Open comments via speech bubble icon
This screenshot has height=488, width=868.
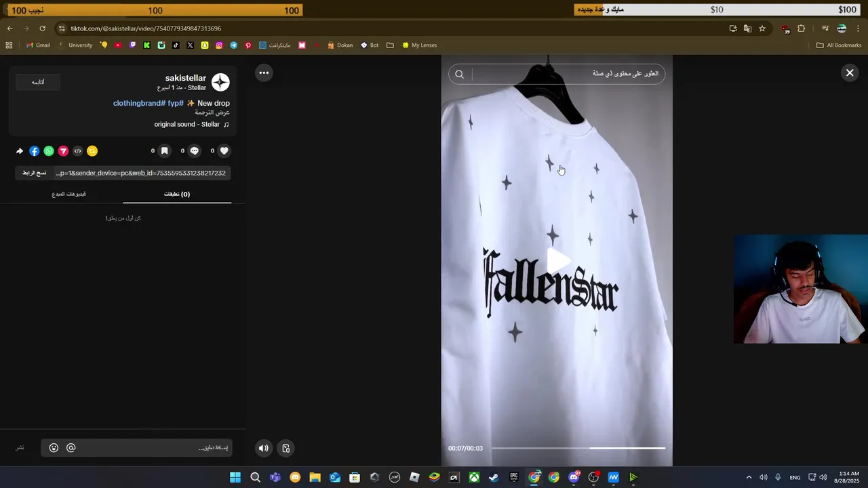click(x=195, y=151)
